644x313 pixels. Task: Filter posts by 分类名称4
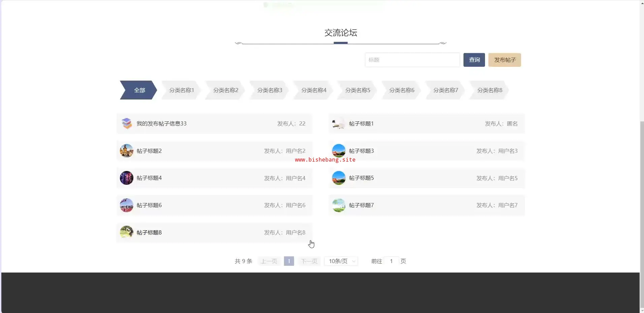click(314, 90)
